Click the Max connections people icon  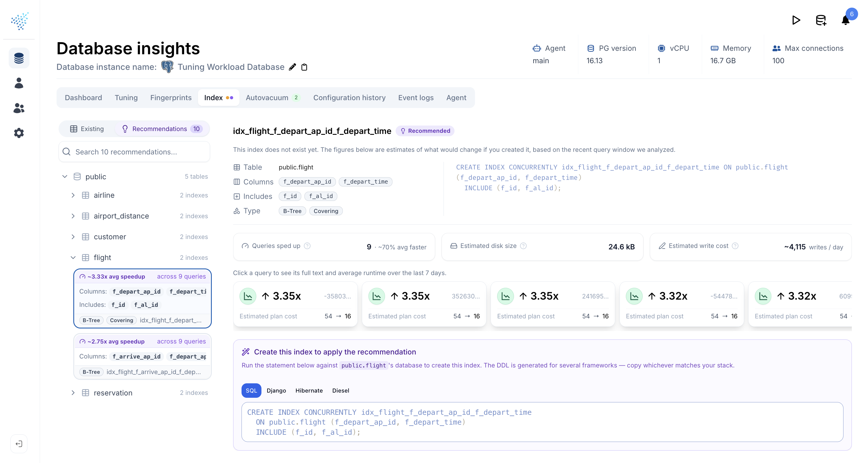[x=777, y=48]
